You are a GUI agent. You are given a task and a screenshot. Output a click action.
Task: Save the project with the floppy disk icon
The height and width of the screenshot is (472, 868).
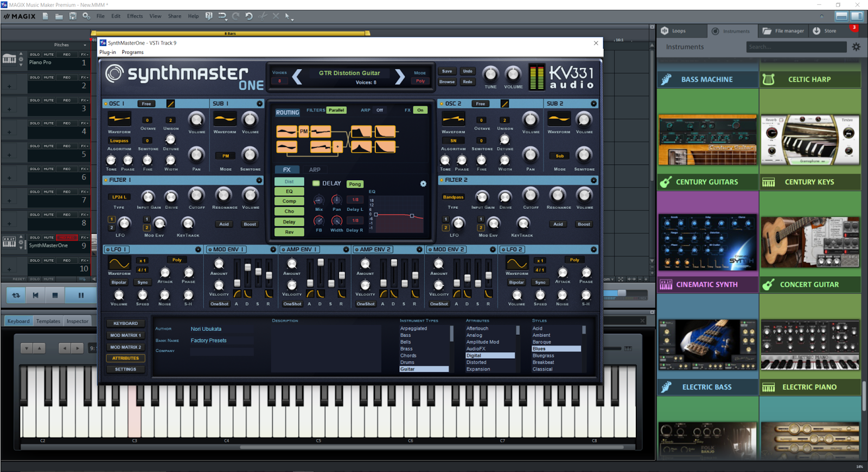(73, 16)
